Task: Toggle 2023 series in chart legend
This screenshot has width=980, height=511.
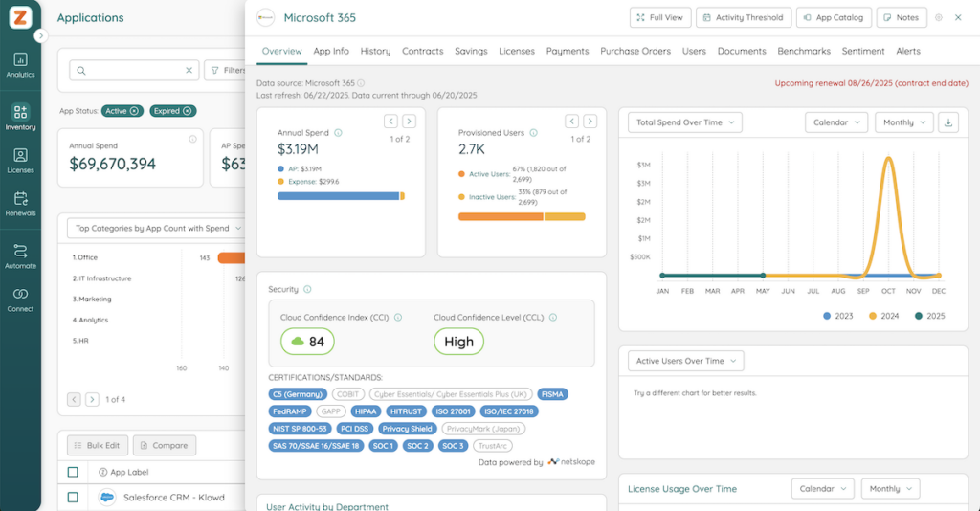Action: click(x=837, y=316)
